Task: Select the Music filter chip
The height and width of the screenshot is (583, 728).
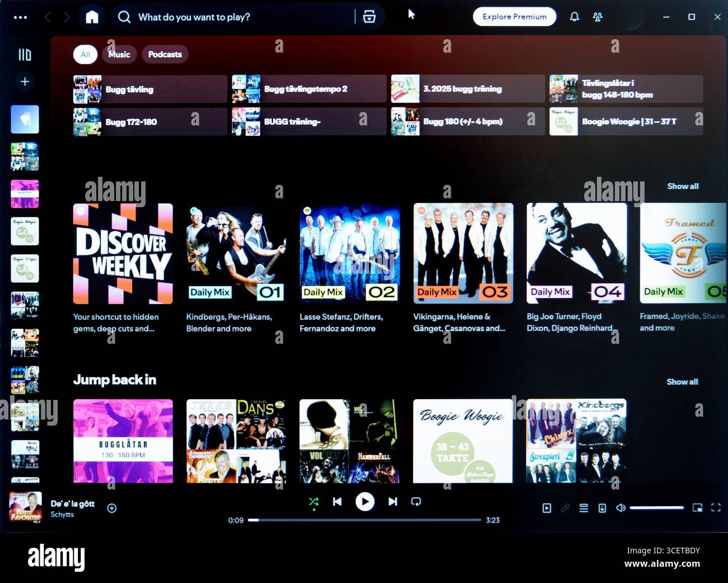Action: coord(119,54)
